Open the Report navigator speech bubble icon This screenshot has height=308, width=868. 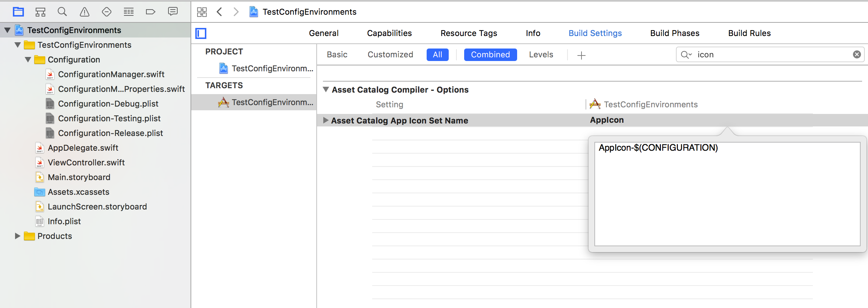coord(173,12)
